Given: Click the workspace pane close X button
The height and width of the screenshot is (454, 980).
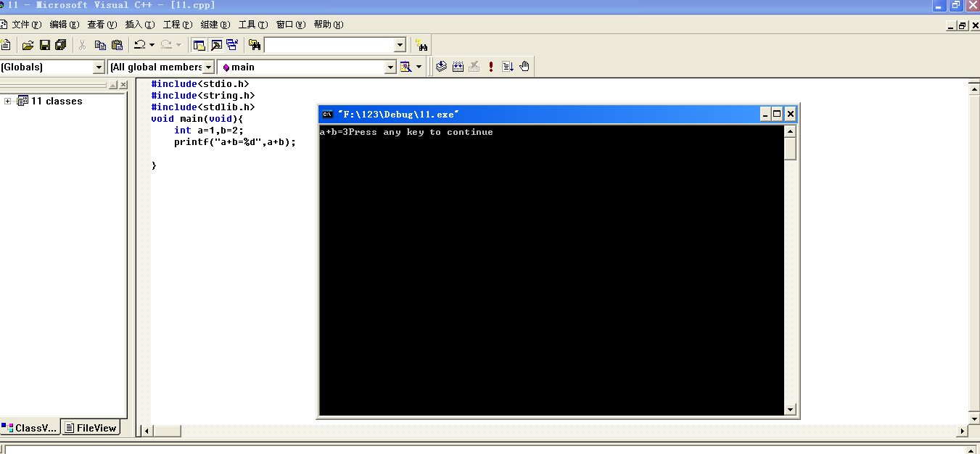Looking at the screenshot, I should click(x=123, y=85).
